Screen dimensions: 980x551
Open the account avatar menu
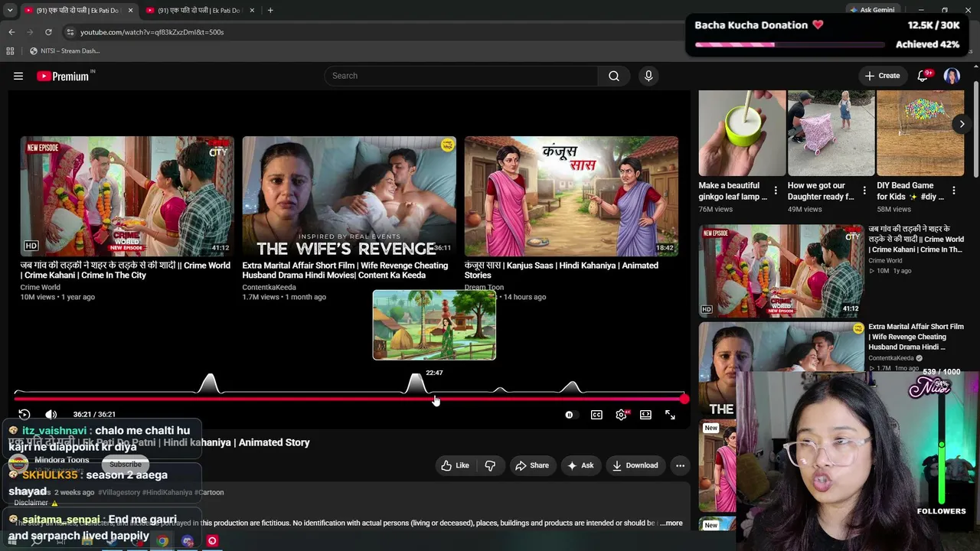point(952,76)
